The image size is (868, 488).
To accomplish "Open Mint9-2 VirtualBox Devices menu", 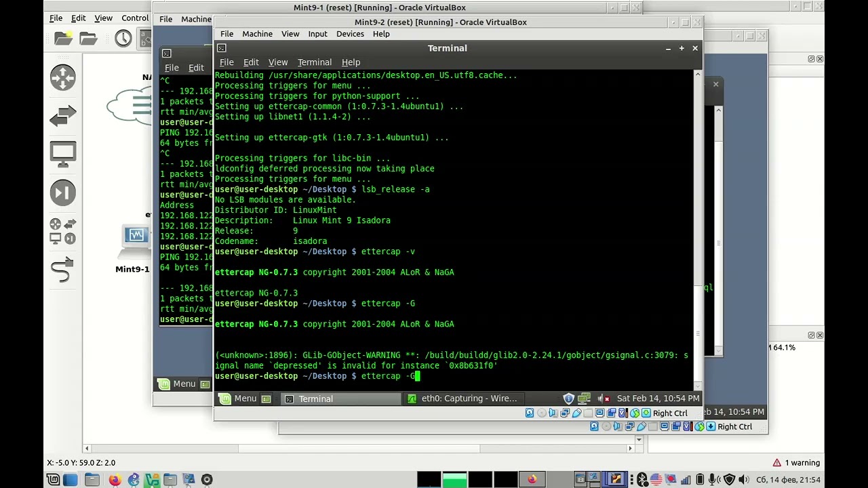I will [x=350, y=34].
